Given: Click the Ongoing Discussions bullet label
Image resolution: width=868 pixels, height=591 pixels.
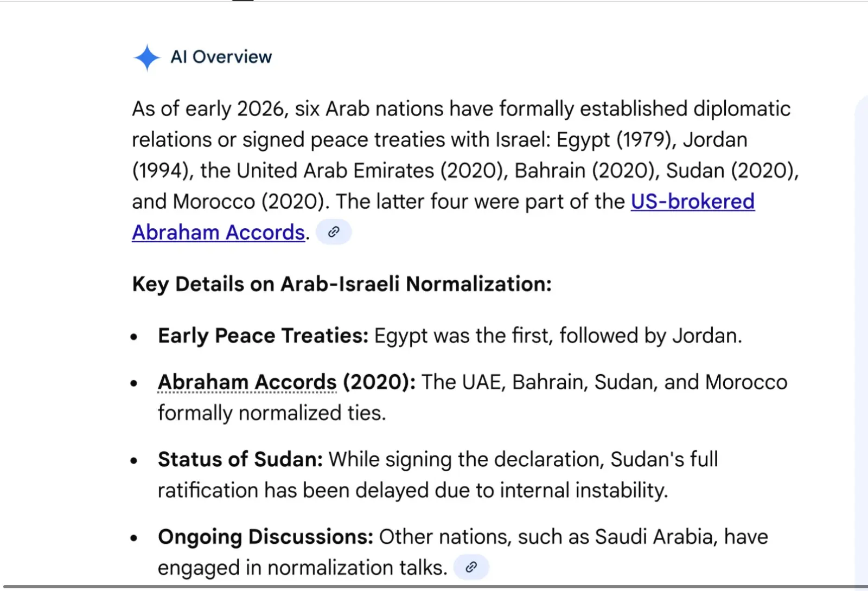Looking at the screenshot, I should click(265, 537).
